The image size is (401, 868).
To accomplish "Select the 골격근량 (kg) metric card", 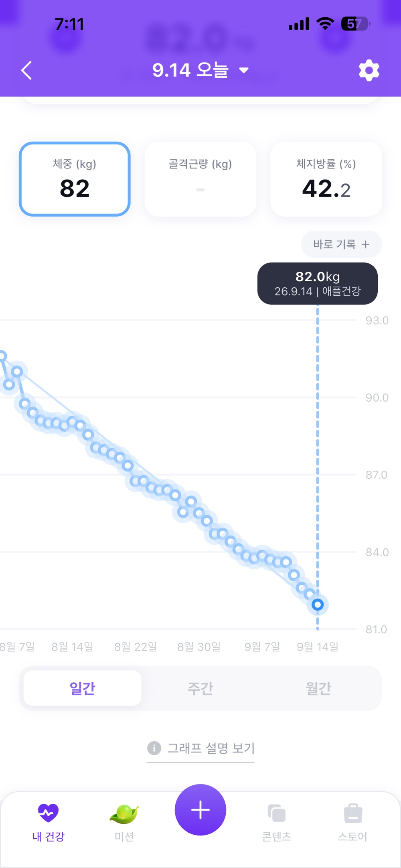I will [x=200, y=179].
